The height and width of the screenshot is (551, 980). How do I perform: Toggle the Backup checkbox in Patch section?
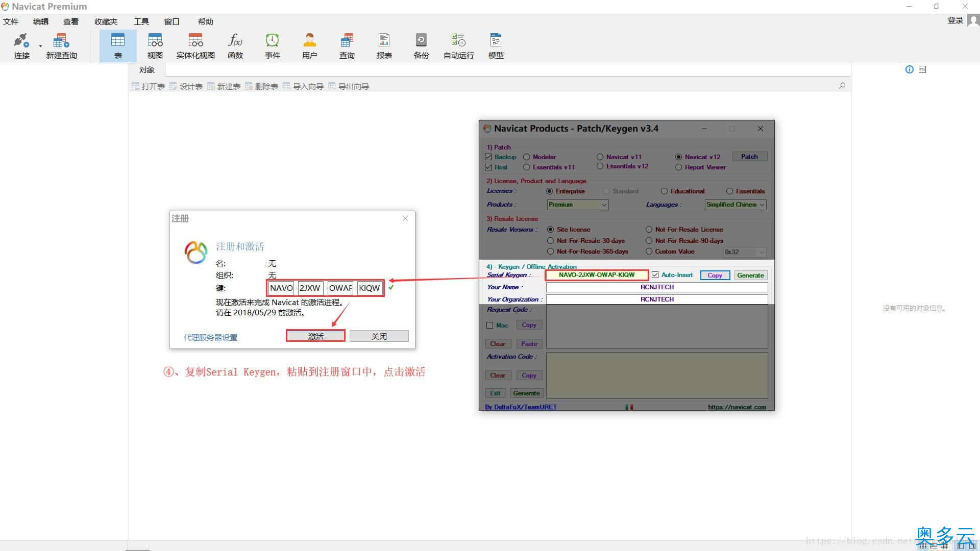[x=488, y=157]
